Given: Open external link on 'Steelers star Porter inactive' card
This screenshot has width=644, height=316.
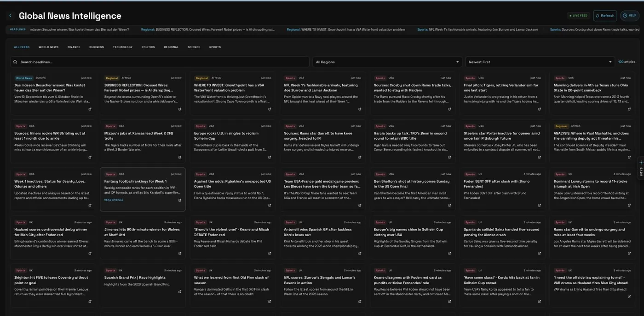Looking at the screenshot, I should point(540,157).
